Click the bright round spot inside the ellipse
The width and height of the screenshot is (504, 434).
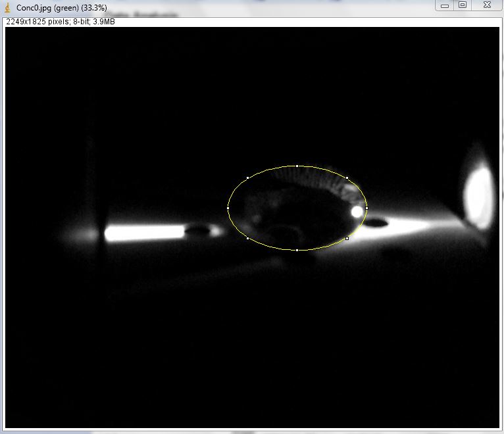pyautogui.click(x=357, y=211)
